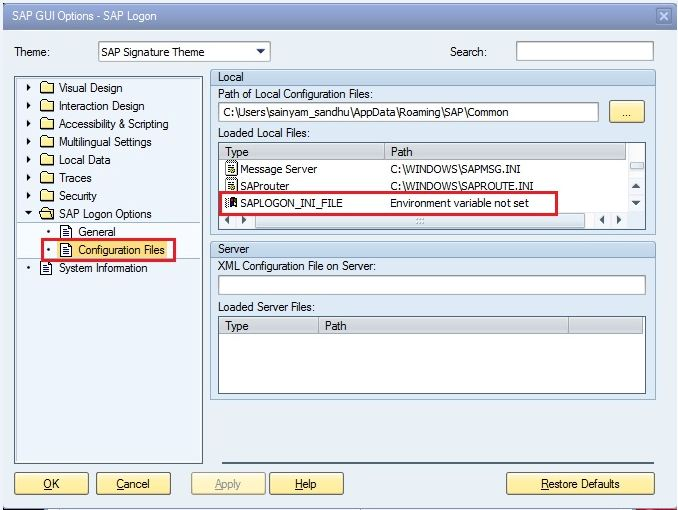
Task: Click the browse button for local path
Action: pos(626,112)
